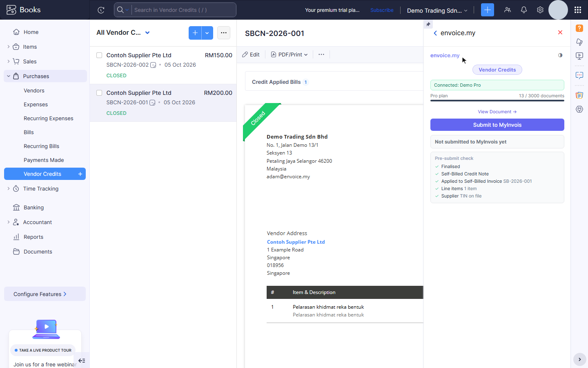588x368 pixels.
Task: Click the document usage progress bar
Action: (497, 101)
